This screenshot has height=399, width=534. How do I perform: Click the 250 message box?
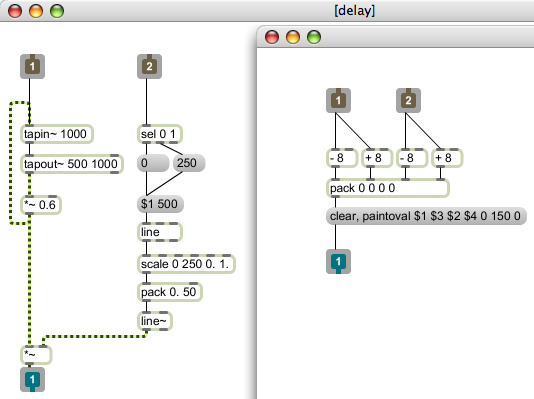pos(189,163)
